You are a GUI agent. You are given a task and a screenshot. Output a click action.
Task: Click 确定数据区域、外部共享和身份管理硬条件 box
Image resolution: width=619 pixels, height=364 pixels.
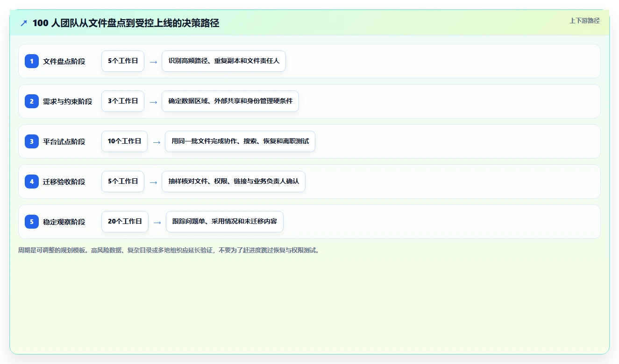[230, 101]
